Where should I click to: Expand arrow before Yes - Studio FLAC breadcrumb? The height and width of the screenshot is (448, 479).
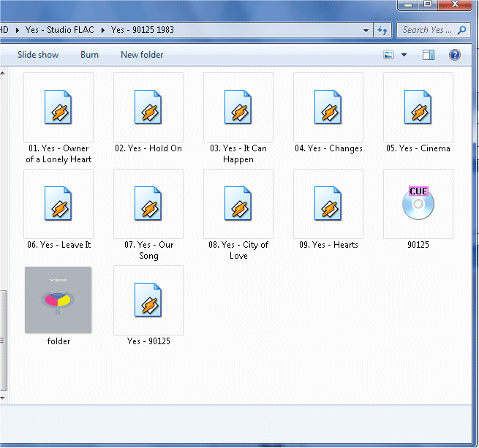[17, 30]
